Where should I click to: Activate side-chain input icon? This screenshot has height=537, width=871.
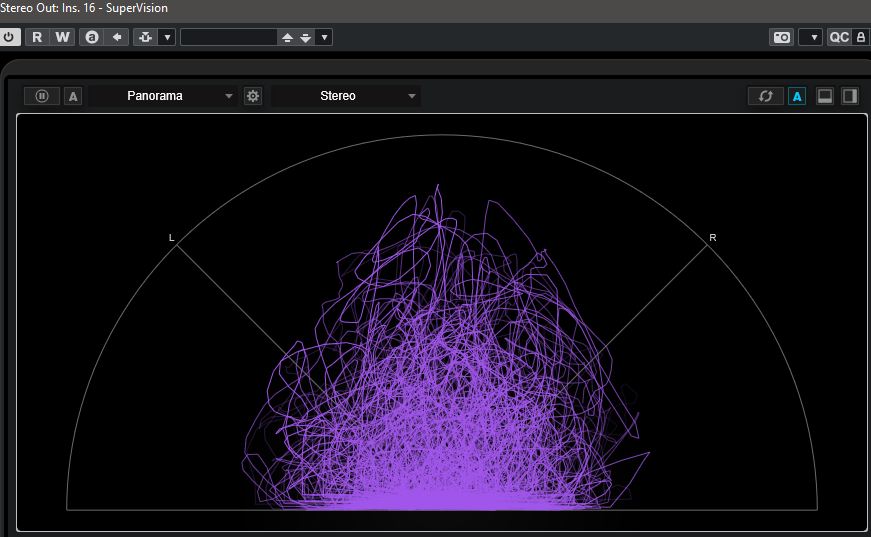click(x=146, y=37)
